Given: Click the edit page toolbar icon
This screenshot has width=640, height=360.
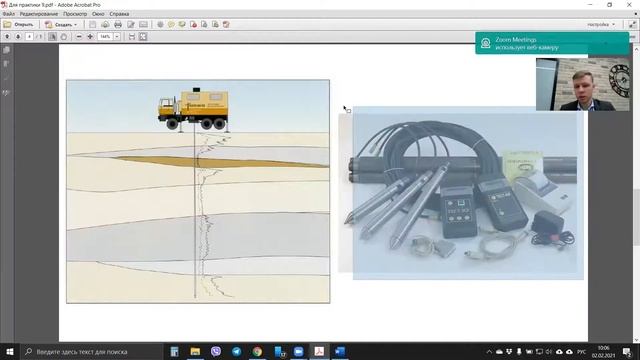Looking at the screenshot, I should click(131, 24).
